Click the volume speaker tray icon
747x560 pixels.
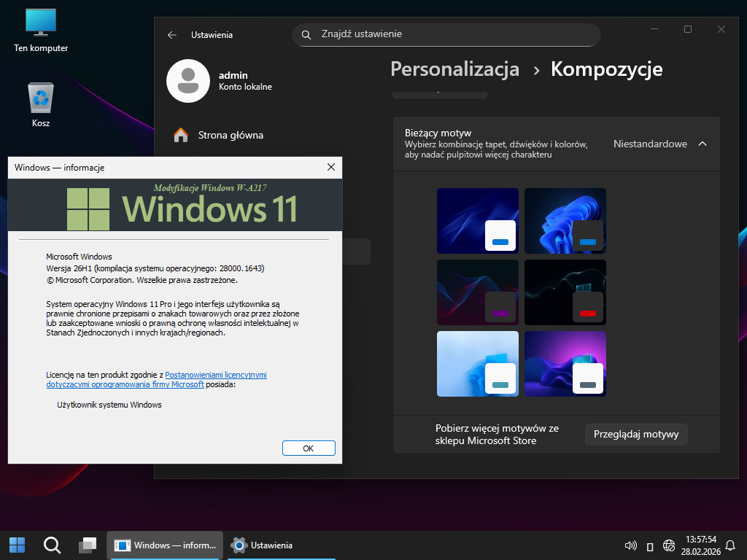coord(631,545)
